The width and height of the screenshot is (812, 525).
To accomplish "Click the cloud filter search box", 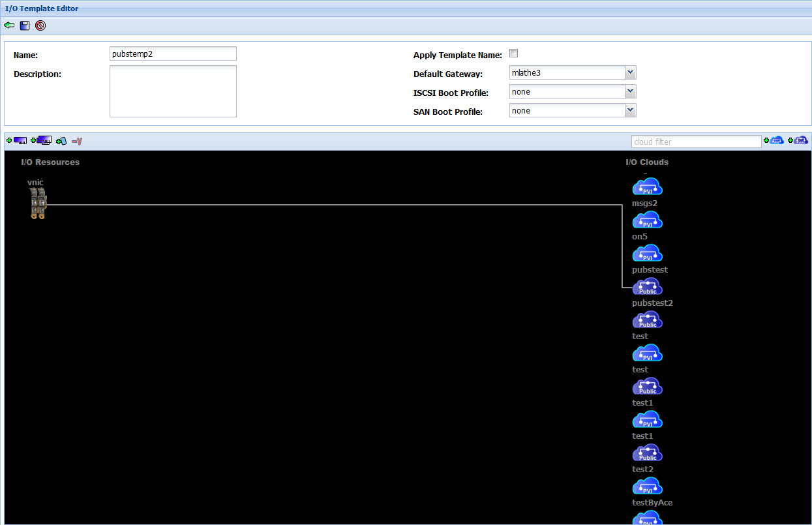I will 696,142.
